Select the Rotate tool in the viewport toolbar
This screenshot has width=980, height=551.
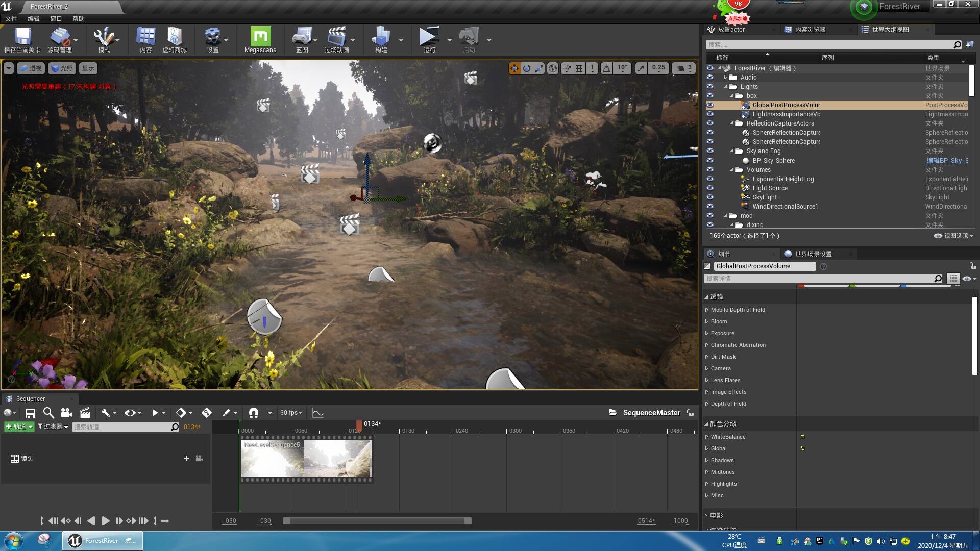[x=526, y=68]
